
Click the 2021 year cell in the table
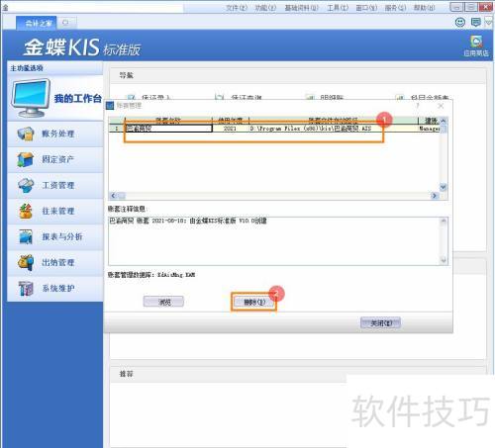point(231,129)
